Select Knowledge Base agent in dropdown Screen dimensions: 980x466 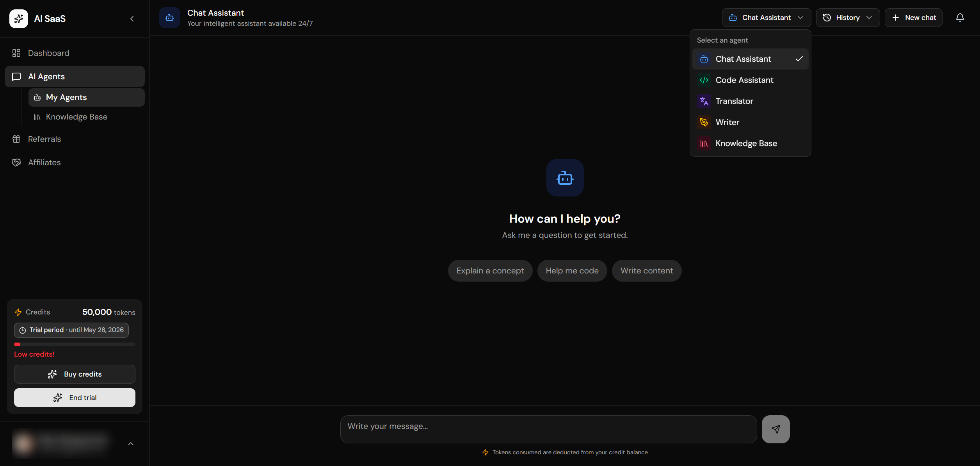pyautogui.click(x=751, y=143)
